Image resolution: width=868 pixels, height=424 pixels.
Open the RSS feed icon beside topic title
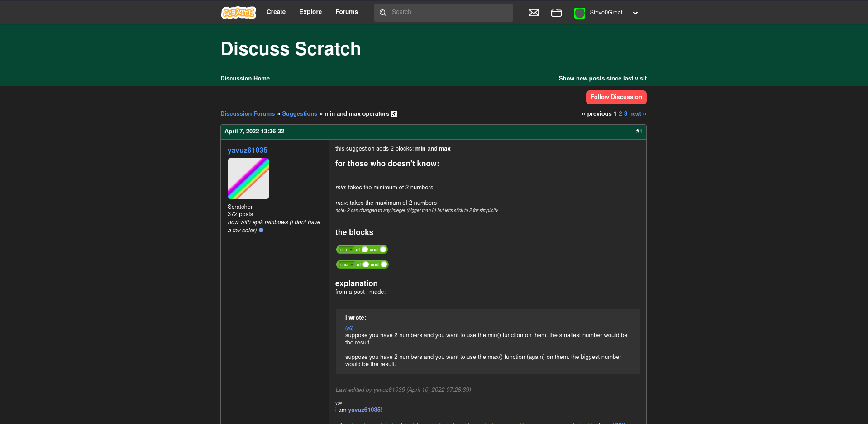(x=394, y=114)
